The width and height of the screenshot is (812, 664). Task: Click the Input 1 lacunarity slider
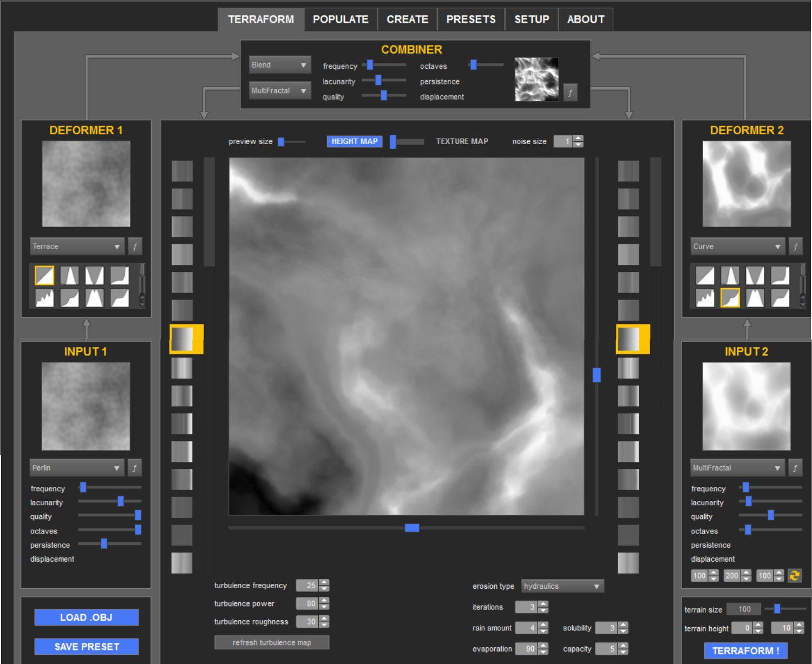click(110, 502)
